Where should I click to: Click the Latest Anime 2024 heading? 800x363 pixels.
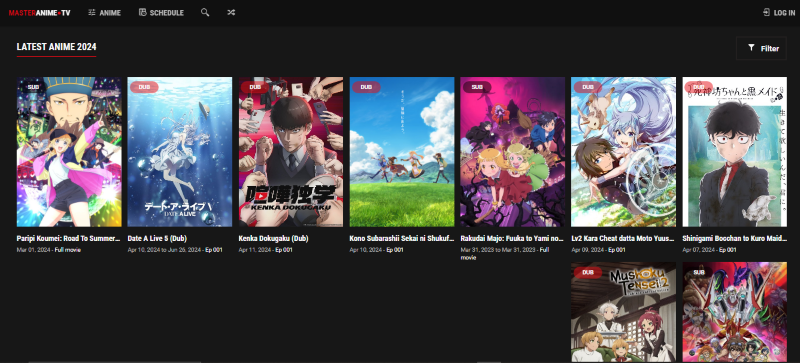pos(57,47)
